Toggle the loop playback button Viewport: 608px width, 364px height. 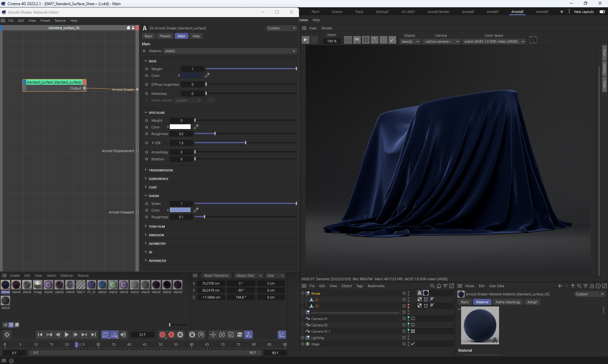click(x=105, y=335)
